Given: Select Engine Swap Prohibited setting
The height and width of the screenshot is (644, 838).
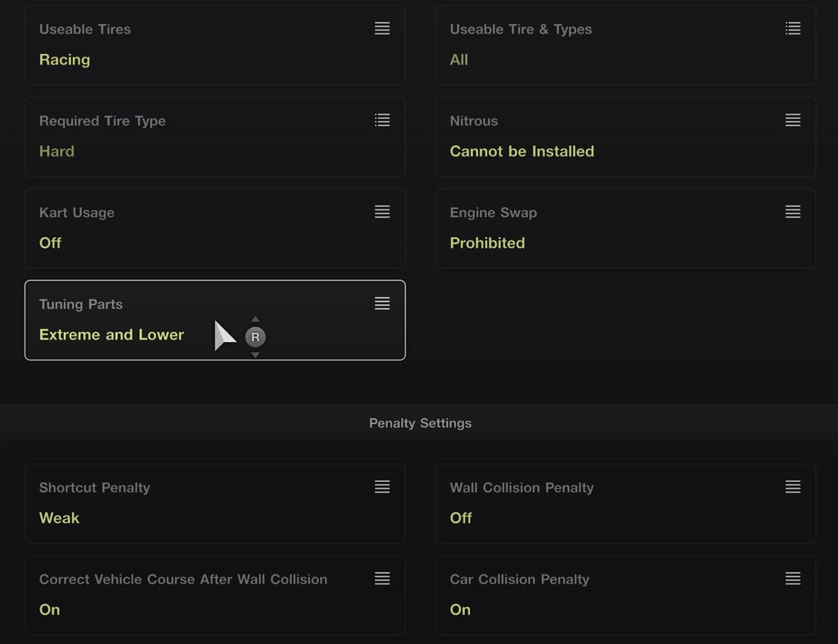Looking at the screenshot, I should point(488,243).
